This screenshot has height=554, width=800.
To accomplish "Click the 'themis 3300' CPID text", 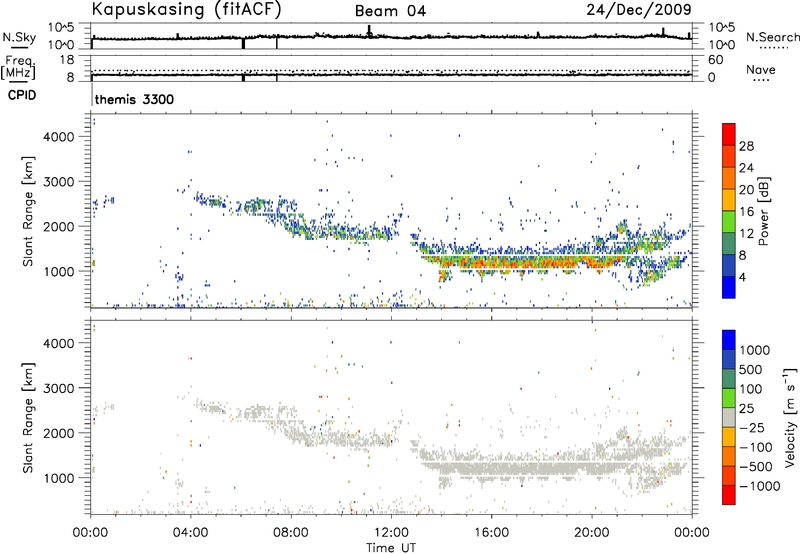I will (x=134, y=99).
